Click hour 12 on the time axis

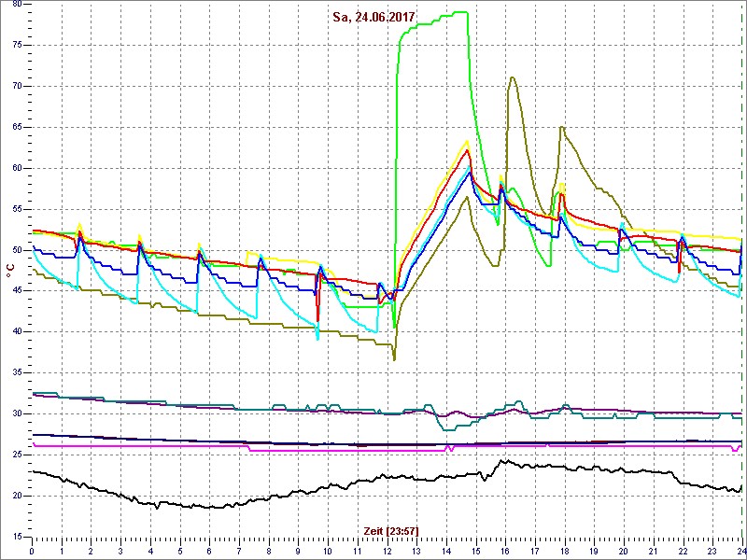pos(387,551)
